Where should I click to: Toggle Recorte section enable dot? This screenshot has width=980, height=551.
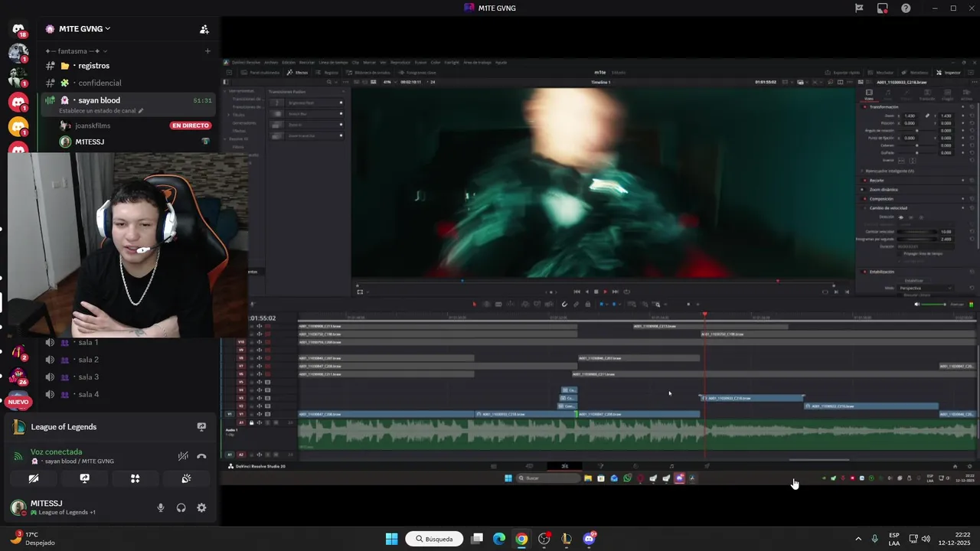(864, 181)
